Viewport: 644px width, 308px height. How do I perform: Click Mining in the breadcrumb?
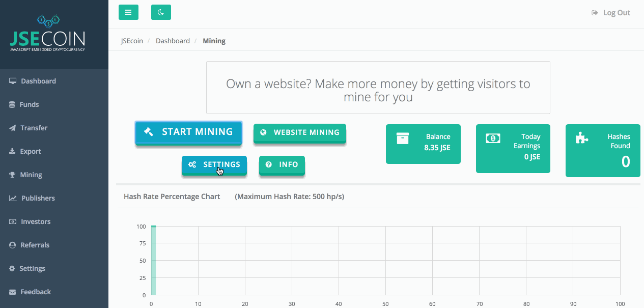(x=214, y=41)
